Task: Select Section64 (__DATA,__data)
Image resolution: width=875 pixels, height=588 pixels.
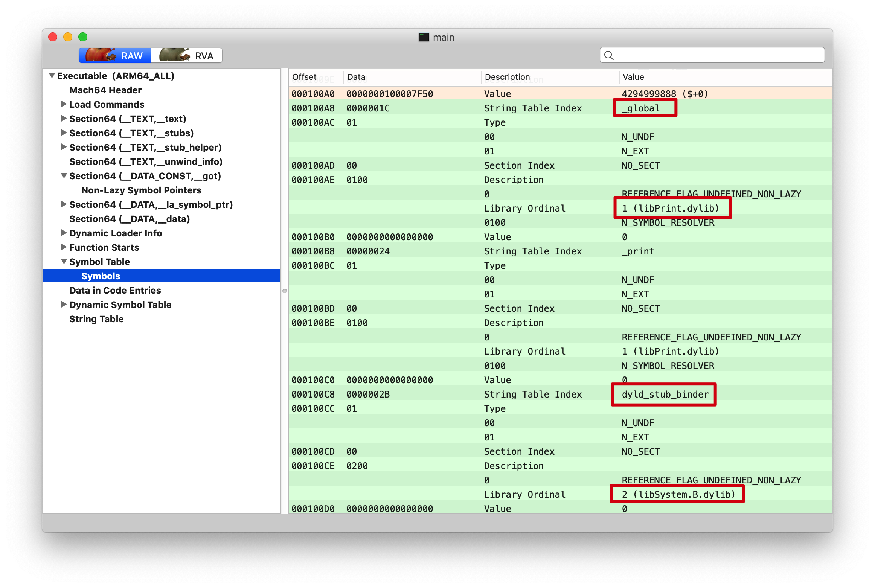Action: click(130, 219)
